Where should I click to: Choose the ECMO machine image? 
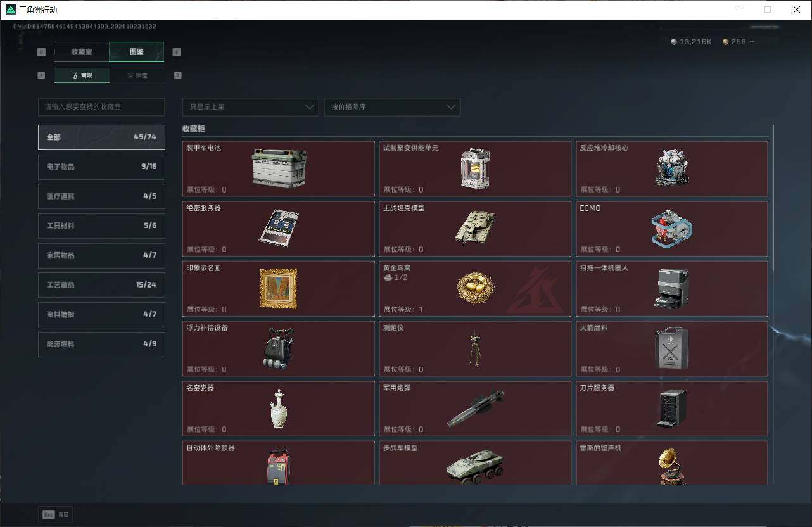click(x=672, y=229)
